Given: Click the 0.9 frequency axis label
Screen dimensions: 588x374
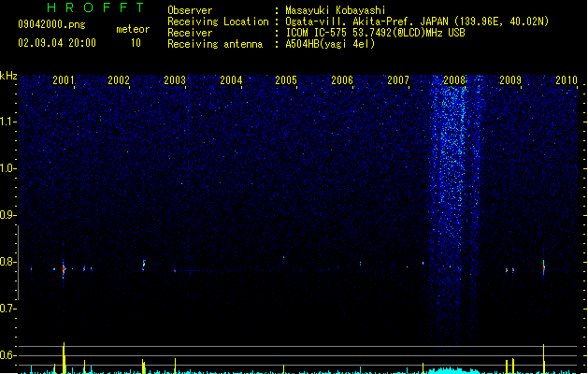Looking at the screenshot, I should [7, 215].
